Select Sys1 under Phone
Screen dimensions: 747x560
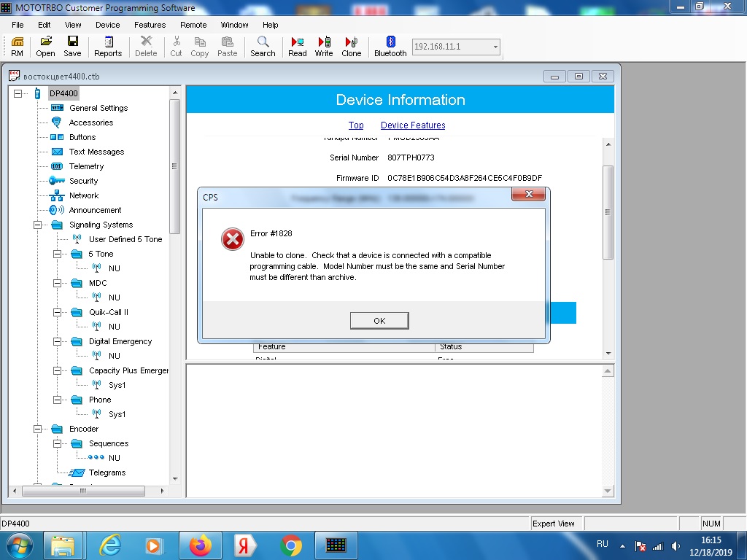117,414
